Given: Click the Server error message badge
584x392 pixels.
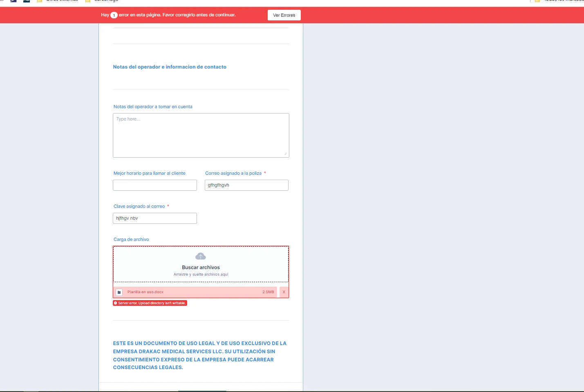Looking at the screenshot, I should pyautogui.click(x=150, y=303).
